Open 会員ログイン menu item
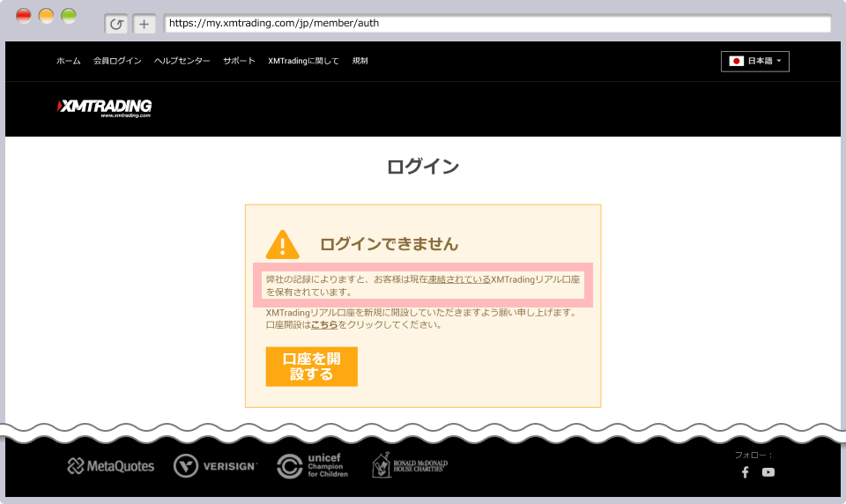This screenshot has width=846, height=504. tap(117, 61)
